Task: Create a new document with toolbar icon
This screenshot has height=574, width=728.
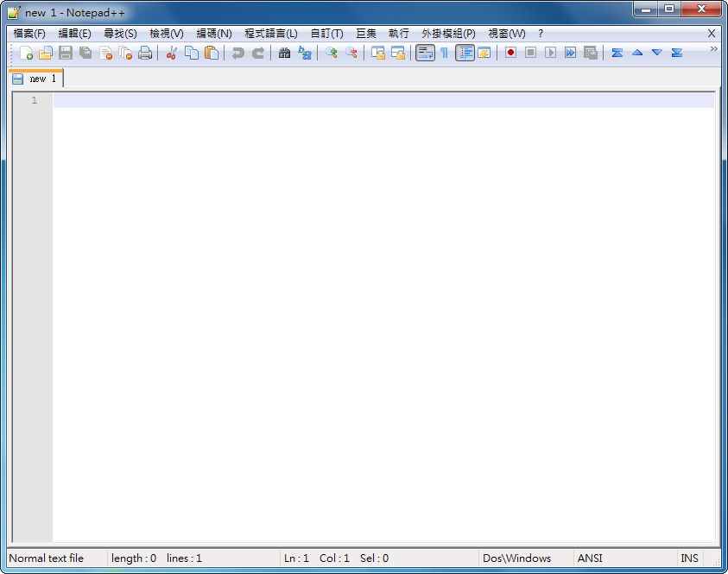Action: tap(26, 53)
